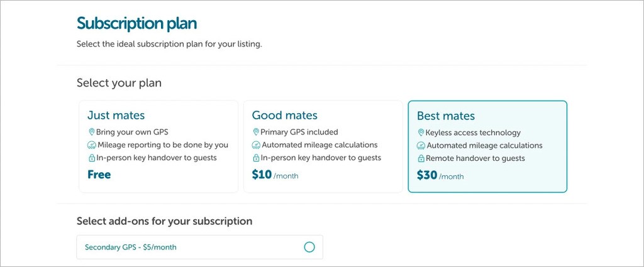
Task: Click mileage icon in Good mates plan
Action: click(x=256, y=145)
